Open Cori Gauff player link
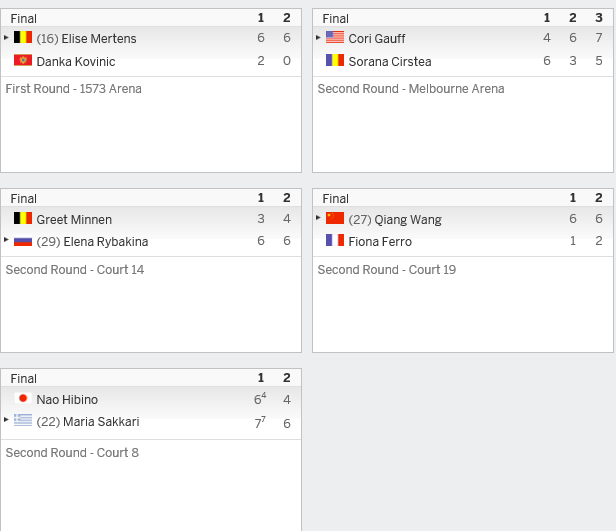The width and height of the screenshot is (616, 531). tap(377, 38)
